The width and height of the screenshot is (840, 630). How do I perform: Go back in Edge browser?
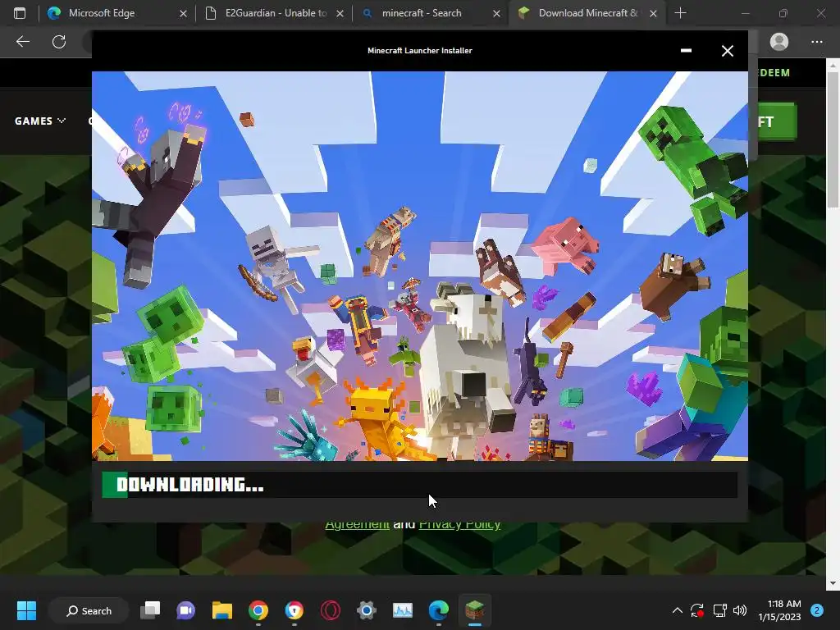22,42
